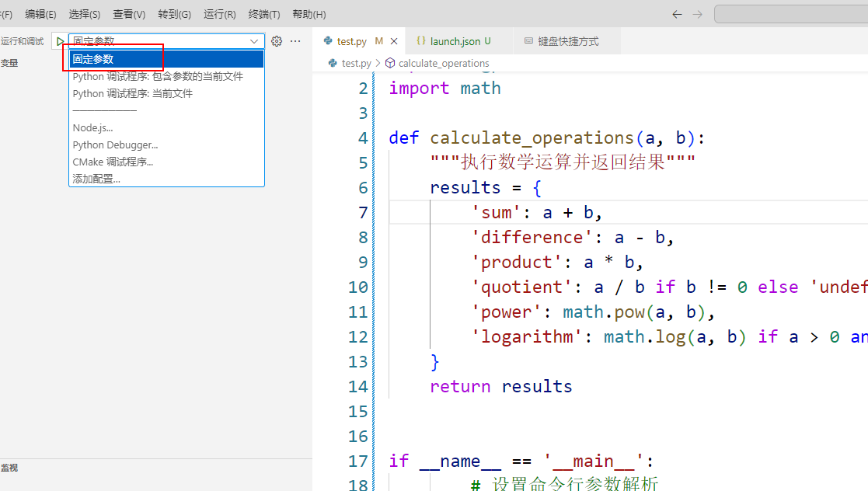Choose Python 调试程序: 当前文件 configuration

click(x=166, y=93)
